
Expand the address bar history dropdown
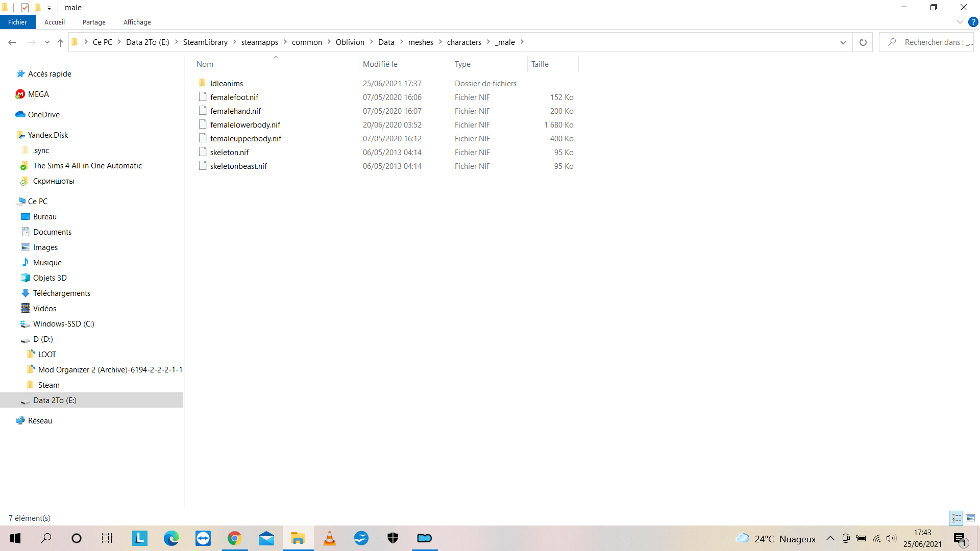[843, 42]
